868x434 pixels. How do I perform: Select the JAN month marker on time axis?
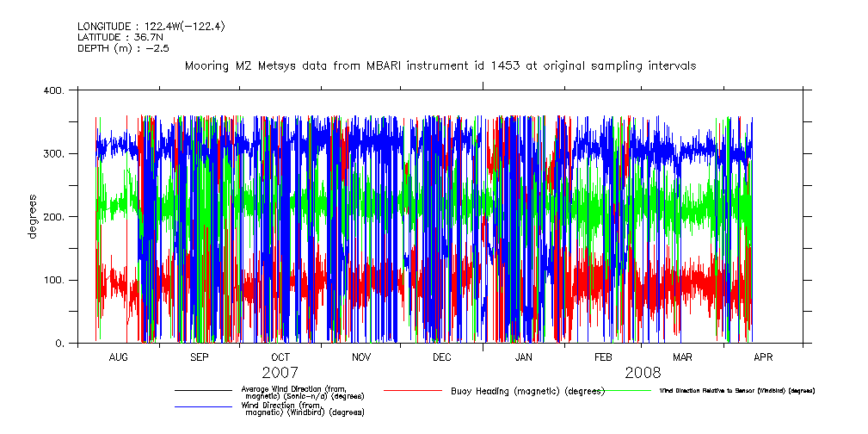pyautogui.click(x=523, y=356)
